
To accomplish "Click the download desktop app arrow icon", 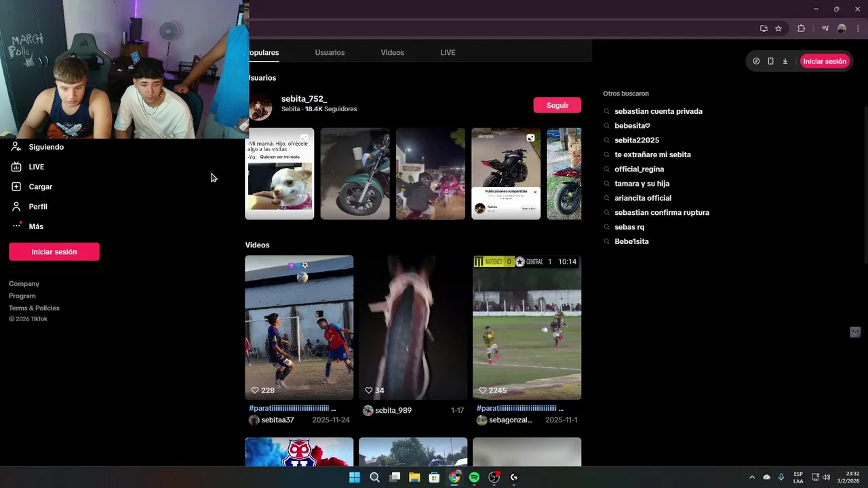I will 785,61.
